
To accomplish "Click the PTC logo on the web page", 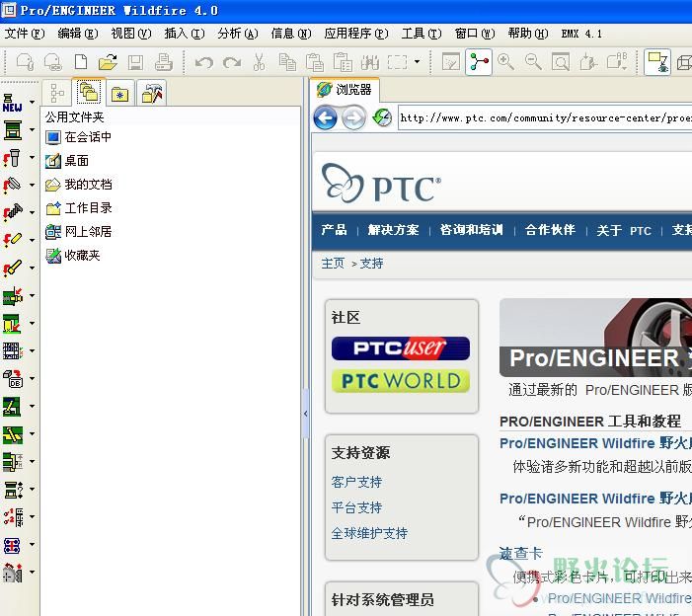I will [381, 183].
